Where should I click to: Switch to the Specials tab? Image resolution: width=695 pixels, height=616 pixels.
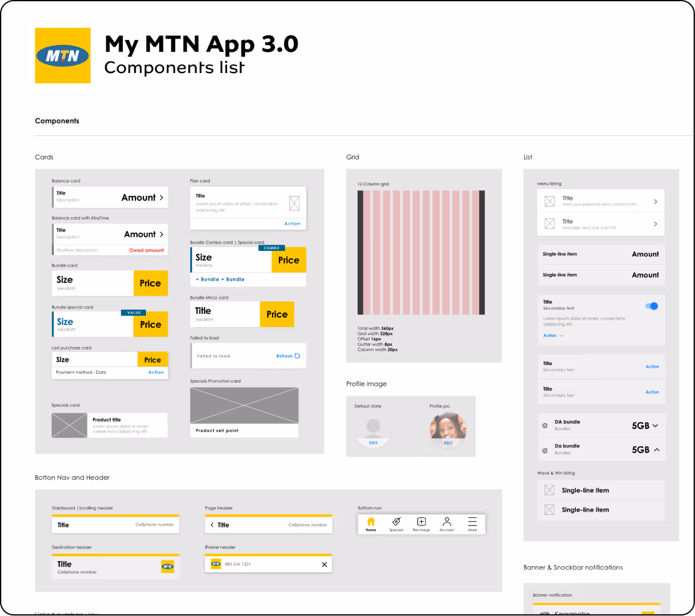tap(396, 522)
